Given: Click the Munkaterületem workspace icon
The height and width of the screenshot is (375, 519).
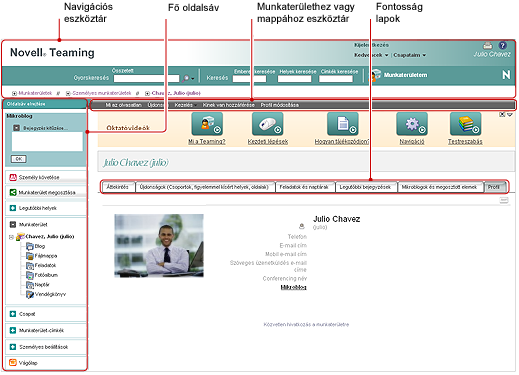Looking at the screenshot, I should pos(376,75).
